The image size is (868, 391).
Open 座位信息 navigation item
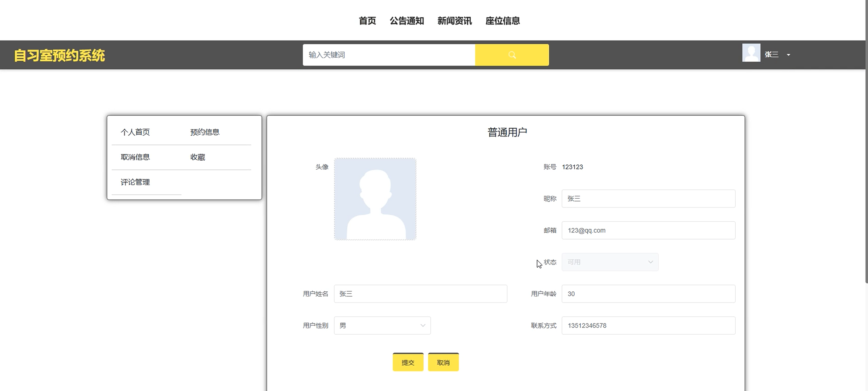click(502, 21)
